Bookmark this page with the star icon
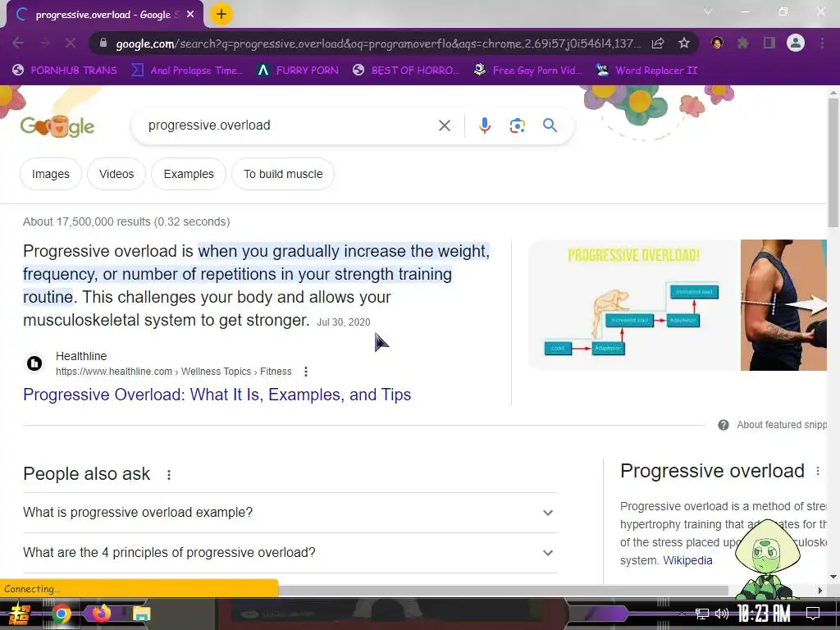 pyautogui.click(x=684, y=43)
